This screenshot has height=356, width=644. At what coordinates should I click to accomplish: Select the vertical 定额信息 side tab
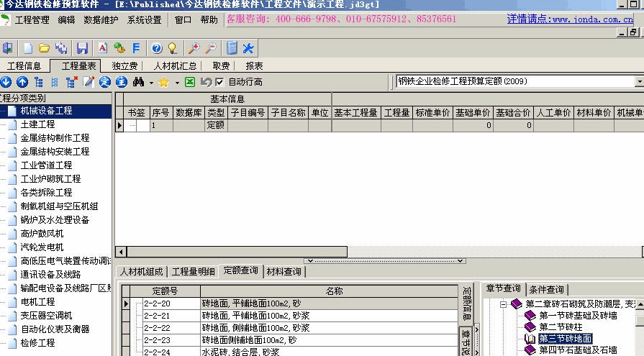[x=467, y=303]
